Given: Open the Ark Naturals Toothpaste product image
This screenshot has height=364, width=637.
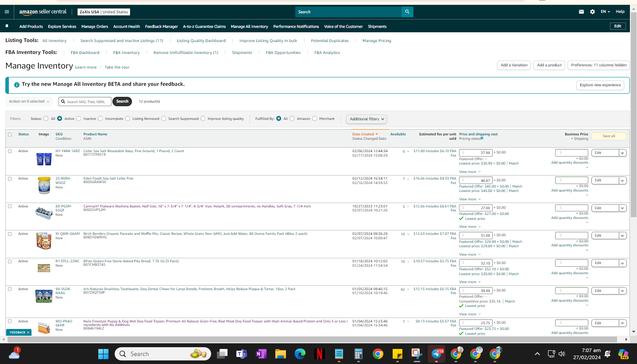Looking at the screenshot, I should 44,296.
